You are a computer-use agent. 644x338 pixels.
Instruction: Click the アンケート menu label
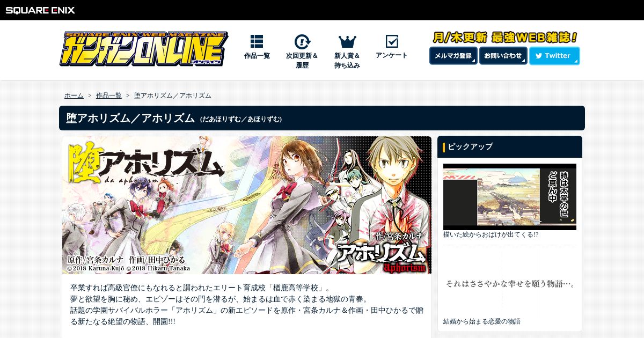click(x=392, y=55)
